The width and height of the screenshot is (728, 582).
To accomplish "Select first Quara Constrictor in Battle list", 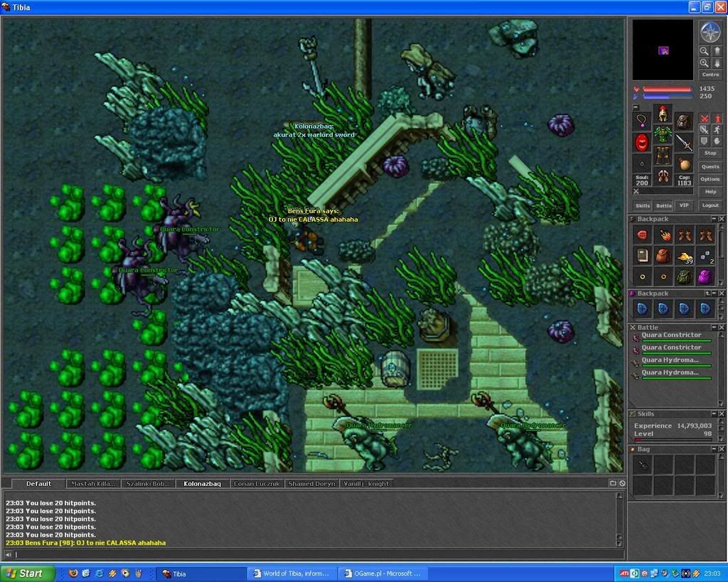I will tap(671, 336).
